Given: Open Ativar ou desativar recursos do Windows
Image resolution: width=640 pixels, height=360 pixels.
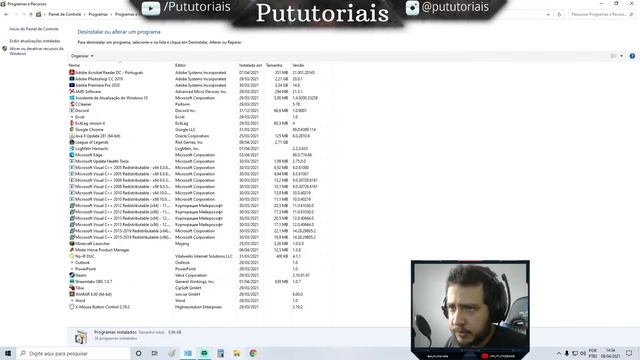Looking at the screenshot, I should [x=36, y=51].
